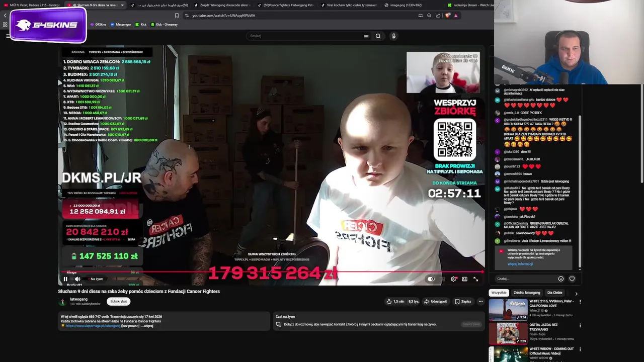Open the latwogang channel avatar
This screenshot has width=644, height=362.
(62, 302)
